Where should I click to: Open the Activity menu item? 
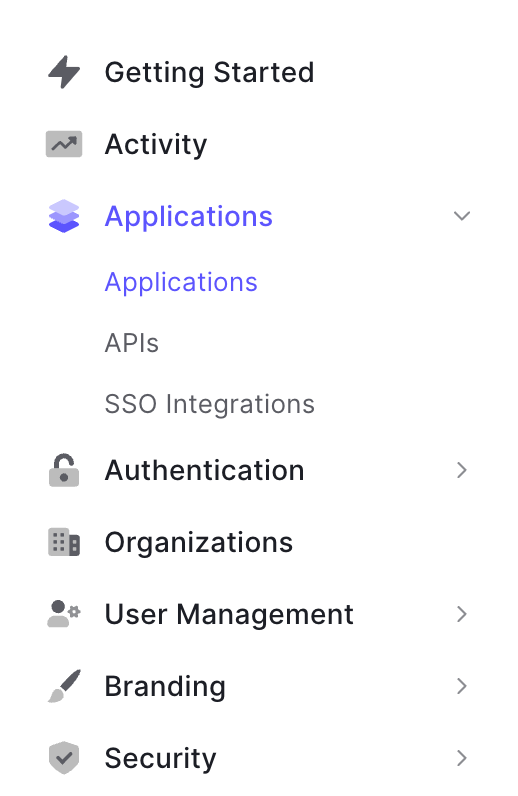[x=156, y=145]
